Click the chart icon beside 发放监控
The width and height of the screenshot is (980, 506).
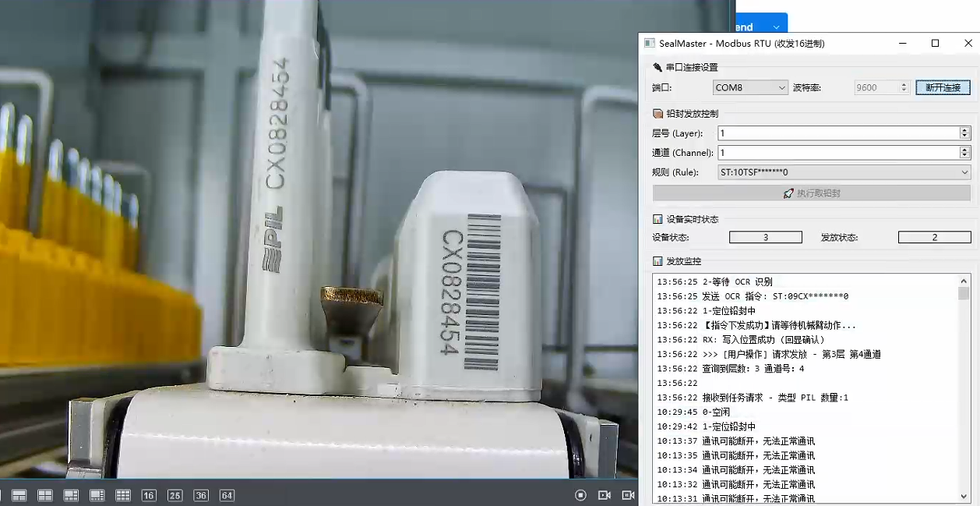click(657, 261)
